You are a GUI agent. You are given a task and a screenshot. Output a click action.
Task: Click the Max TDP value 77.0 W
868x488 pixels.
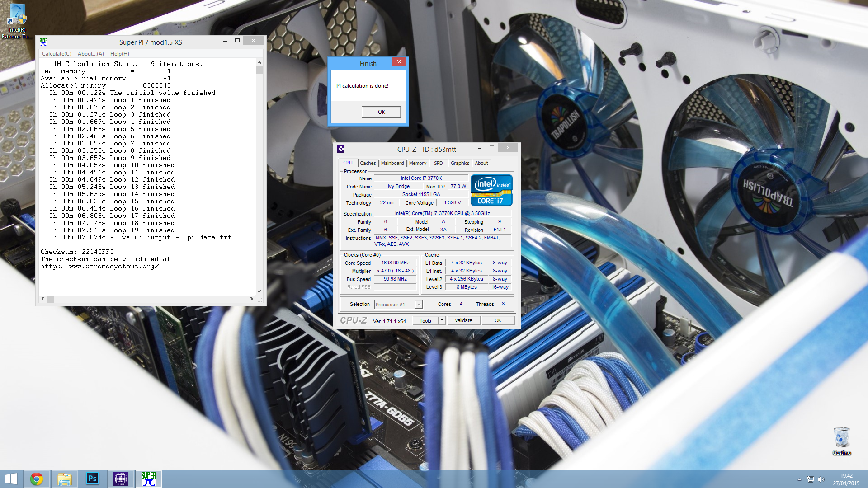(x=458, y=187)
